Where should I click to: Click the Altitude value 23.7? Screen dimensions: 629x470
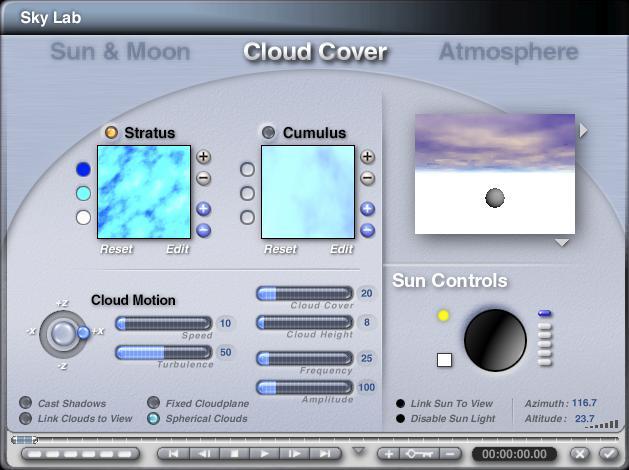pyautogui.click(x=584, y=419)
